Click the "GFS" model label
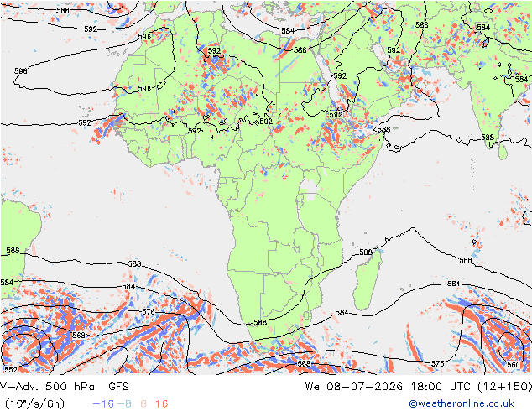Viewport: 532px width, 411px height. [x=118, y=387]
